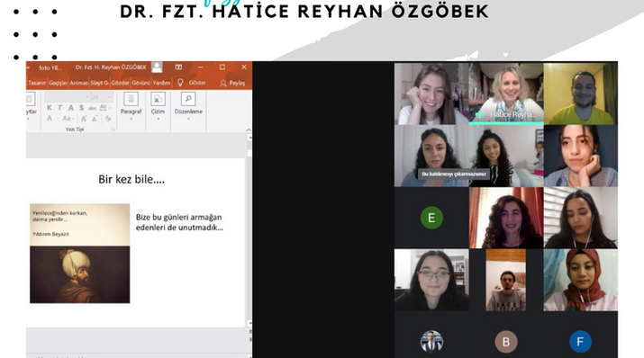Click the participant F avatar
The height and width of the screenshot is (358, 644).
[x=580, y=342]
